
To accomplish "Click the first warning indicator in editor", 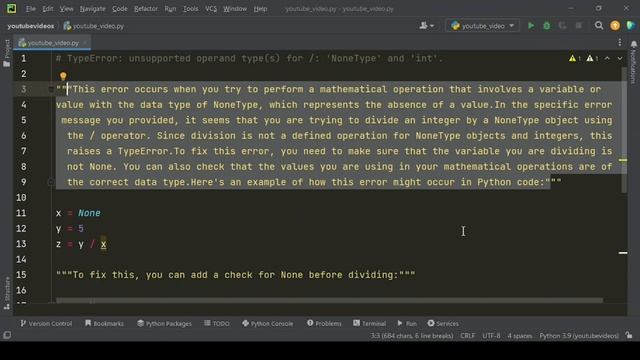I will click(x=575, y=58).
